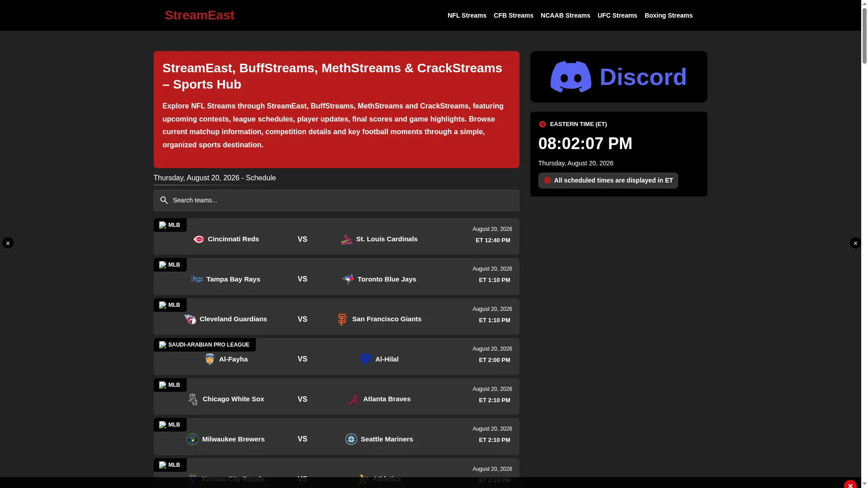Click the MLB badge on the White Sox vs Braves card
The width and height of the screenshot is (868, 488).
(170, 385)
